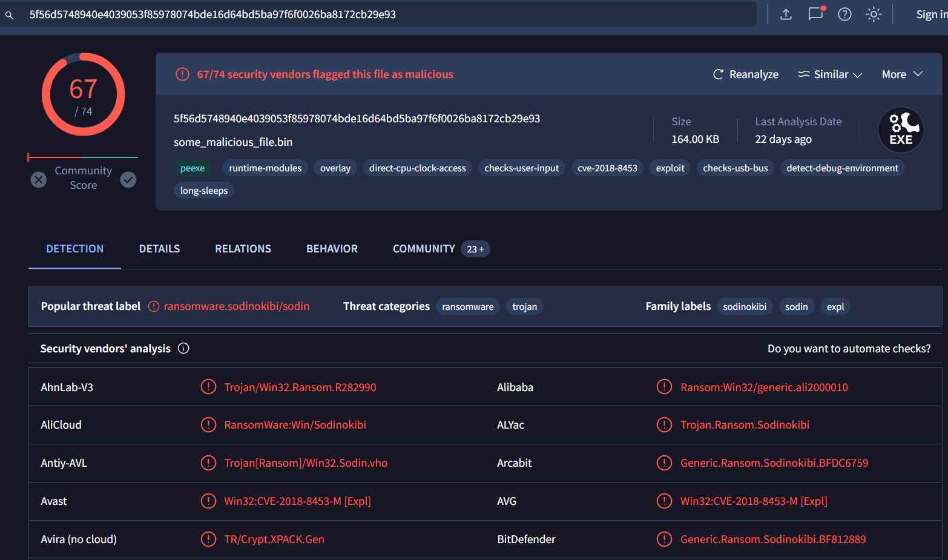Switch to the BEHAVIOR tab

click(332, 249)
